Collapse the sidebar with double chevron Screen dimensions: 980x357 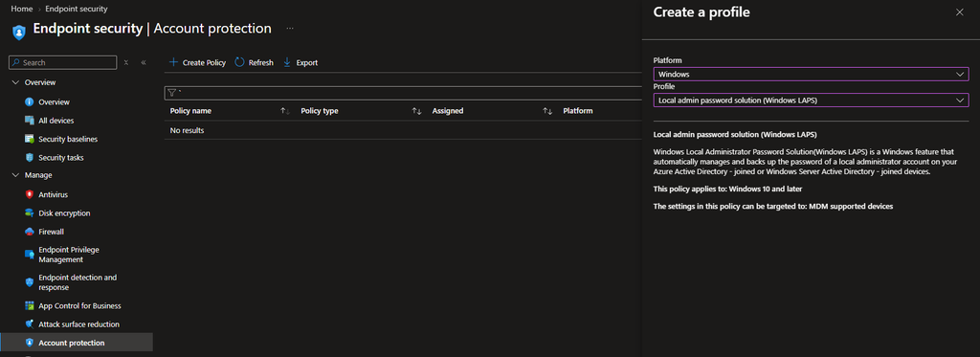point(144,62)
